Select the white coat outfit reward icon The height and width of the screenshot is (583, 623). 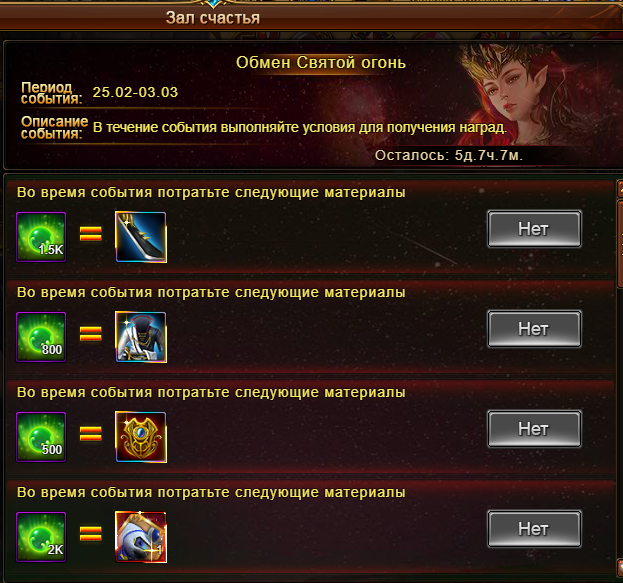tap(141, 337)
